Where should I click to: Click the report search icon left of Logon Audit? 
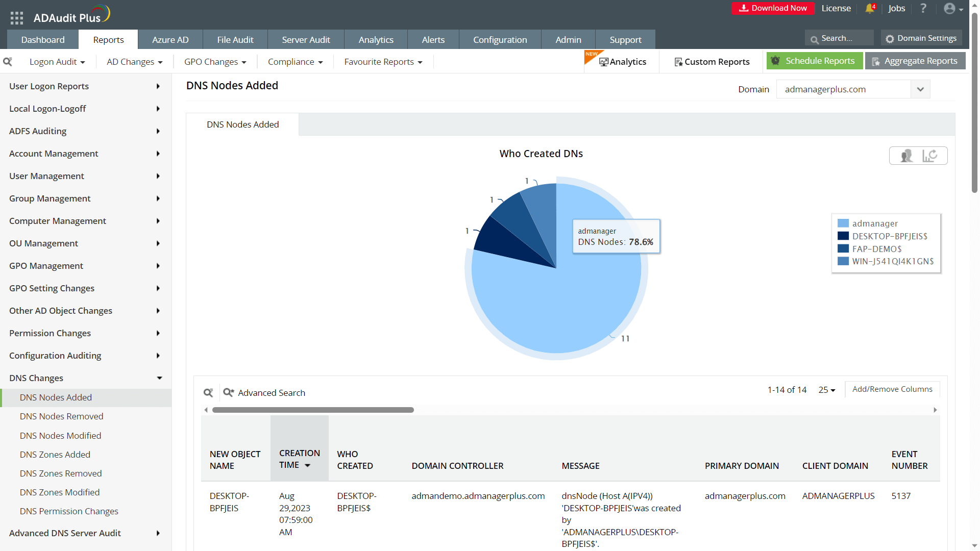pos(8,62)
